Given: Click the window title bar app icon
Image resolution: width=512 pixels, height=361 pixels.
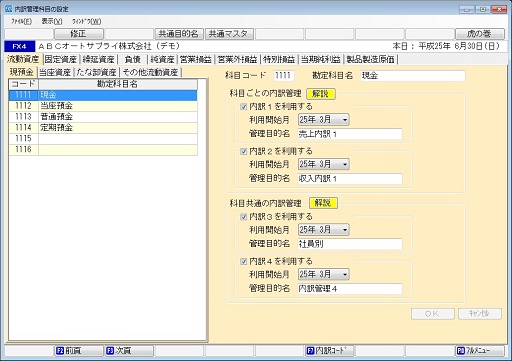Looking at the screenshot, I should click(9, 9).
